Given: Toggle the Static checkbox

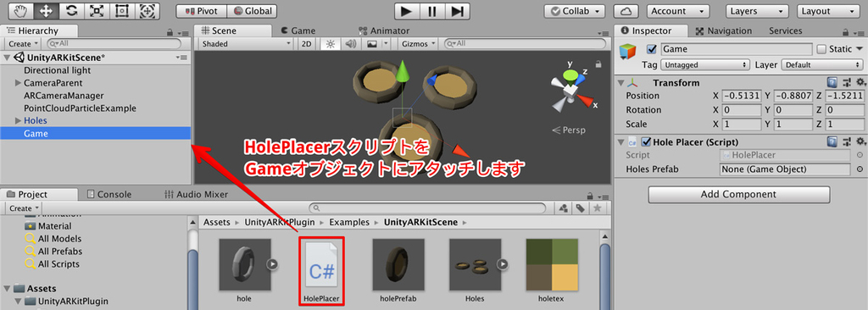Looking at the screenshot, I should [821, 49].
